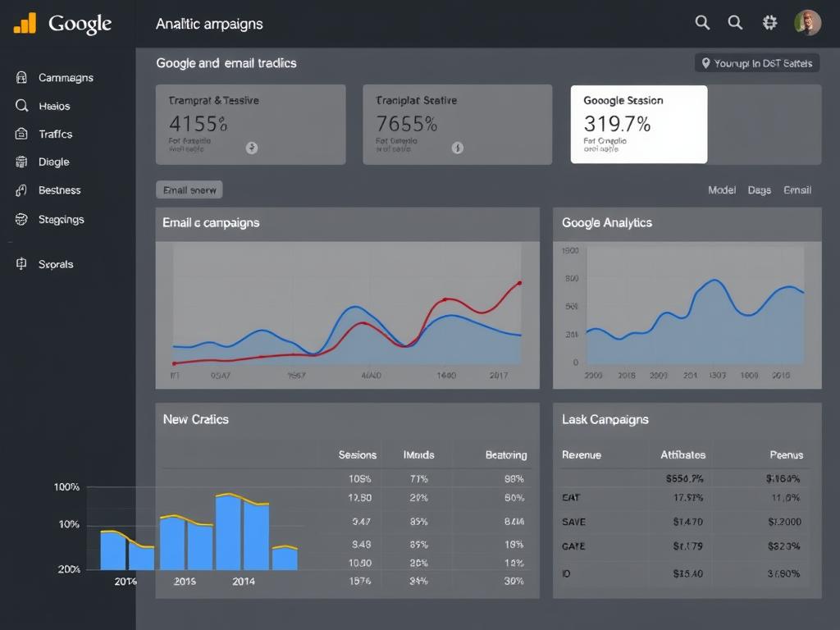Click the $15.40 value in ID row

(x=688, y=573)
